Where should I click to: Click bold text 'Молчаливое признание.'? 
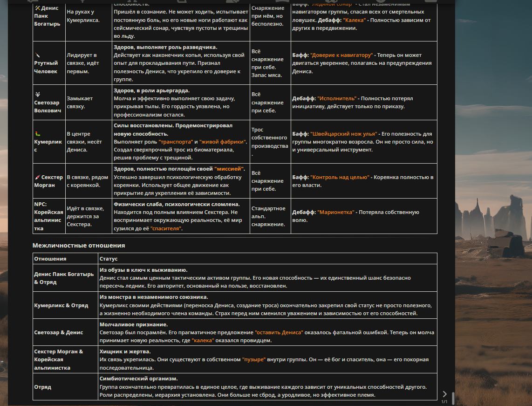(x=133, y=324)
